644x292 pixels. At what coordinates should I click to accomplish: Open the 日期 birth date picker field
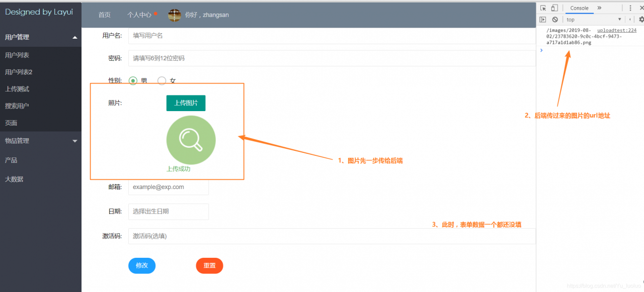point(169,212)
